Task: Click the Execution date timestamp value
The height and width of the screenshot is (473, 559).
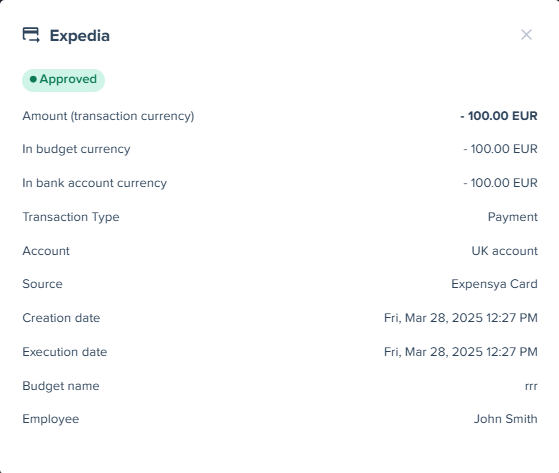Action: pos(461,352)
